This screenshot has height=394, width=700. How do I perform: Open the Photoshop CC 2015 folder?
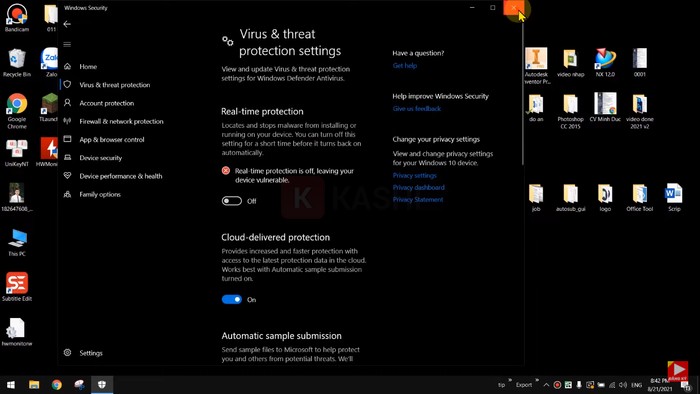click(571, 111)
